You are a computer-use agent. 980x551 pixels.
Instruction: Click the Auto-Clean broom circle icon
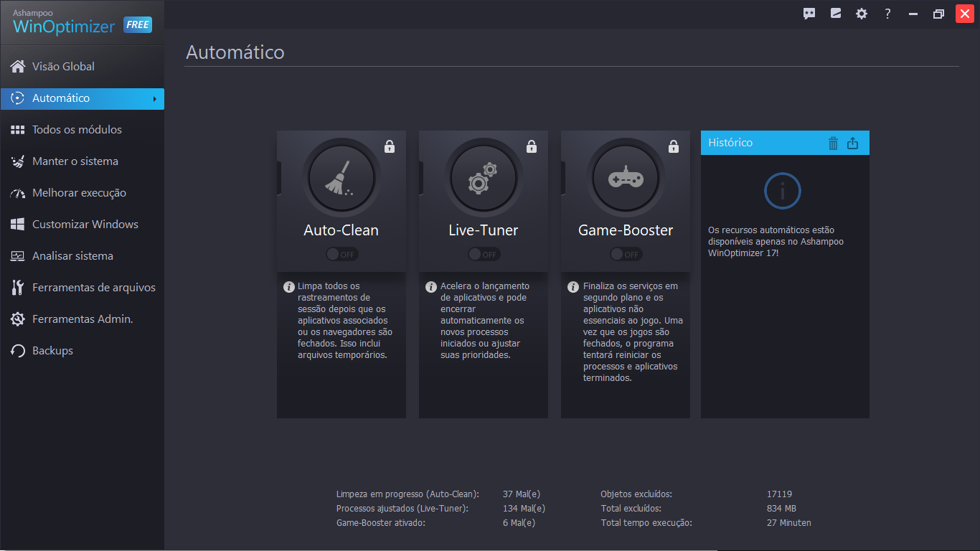click(x=341, y=177)
